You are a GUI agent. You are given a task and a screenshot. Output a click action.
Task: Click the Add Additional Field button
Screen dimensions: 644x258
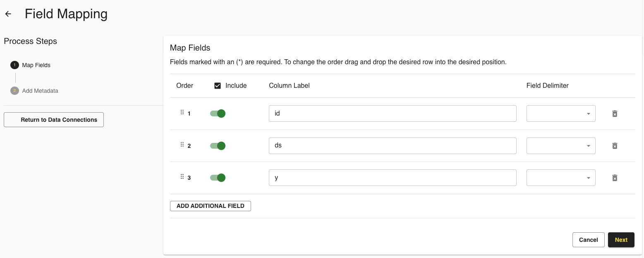point(210,206)
